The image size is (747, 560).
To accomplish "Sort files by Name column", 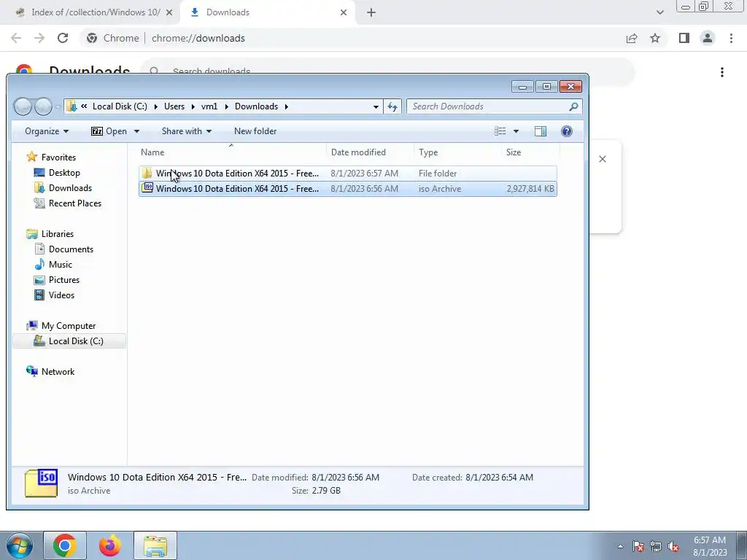I will click(x=232, y=152).
